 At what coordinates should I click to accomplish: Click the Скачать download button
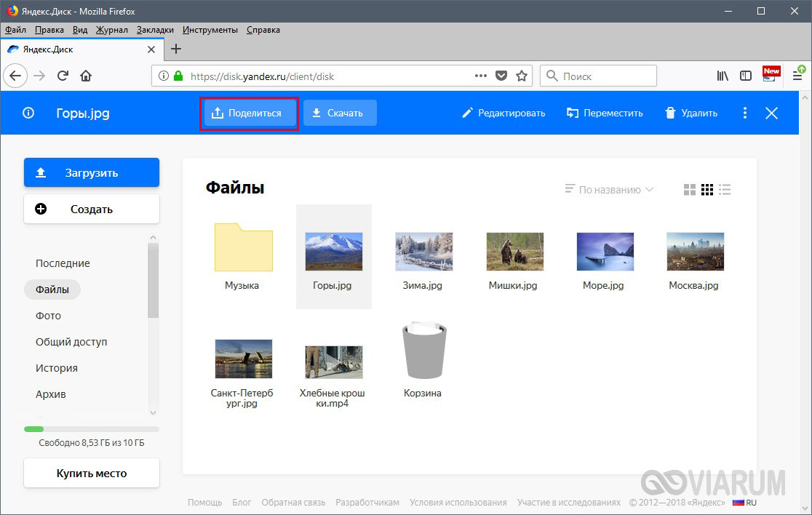click(340, 113)
